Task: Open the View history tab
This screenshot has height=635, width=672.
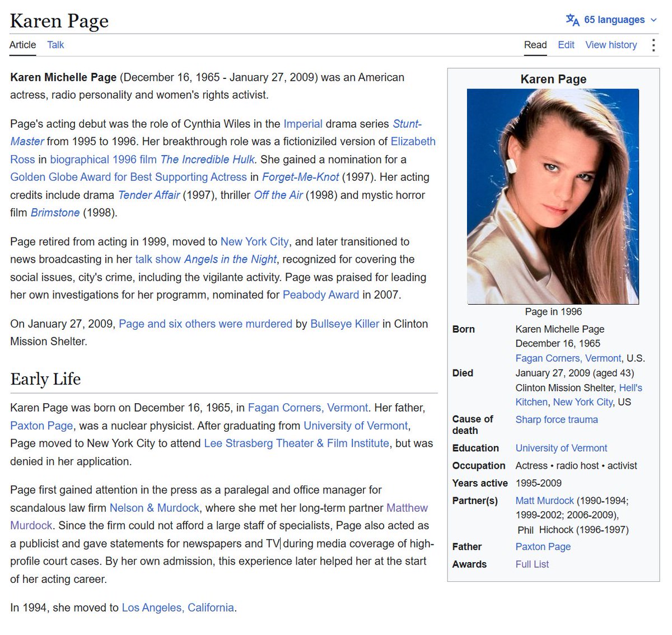Action: pyautogui.click(x=611, y=45)
